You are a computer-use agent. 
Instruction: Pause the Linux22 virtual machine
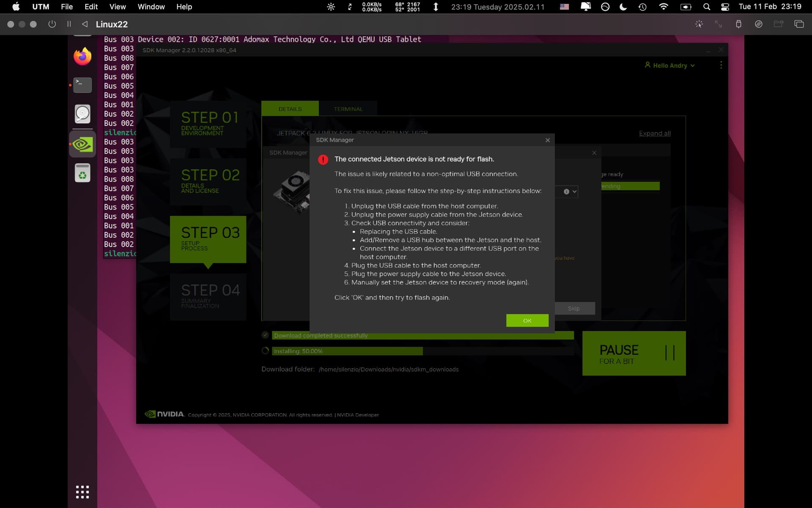[69, 24]
